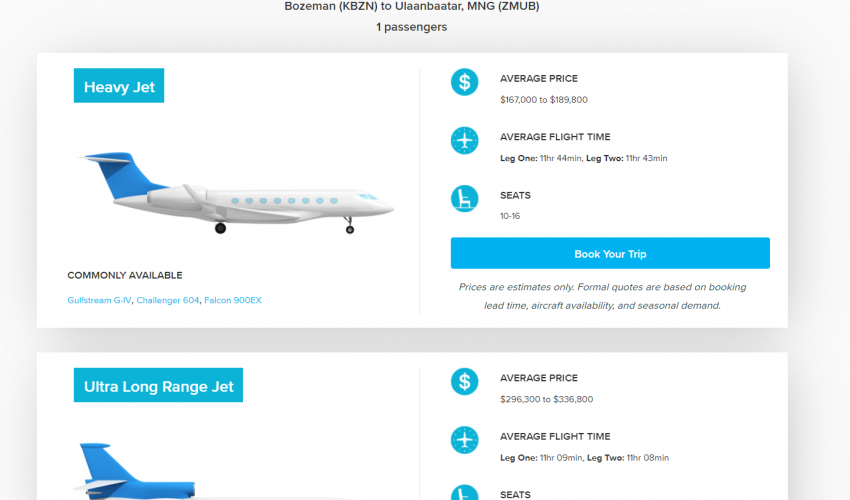The height and width of the screenshot is (500, 850).
Task: Click the Heavy Jet flight time airplane icon
Action: tap(464, 140)
